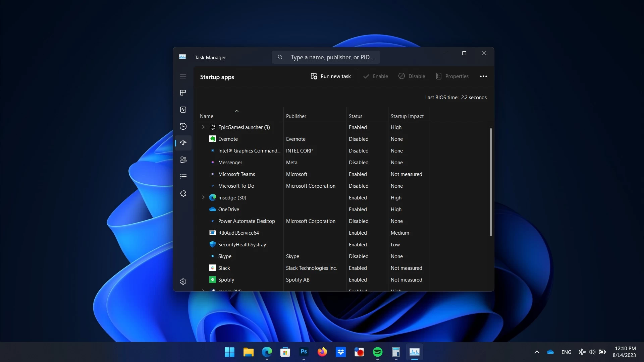Select the Skype row name
This screenshot has height=362, width=644.
[x=225, y=256]
